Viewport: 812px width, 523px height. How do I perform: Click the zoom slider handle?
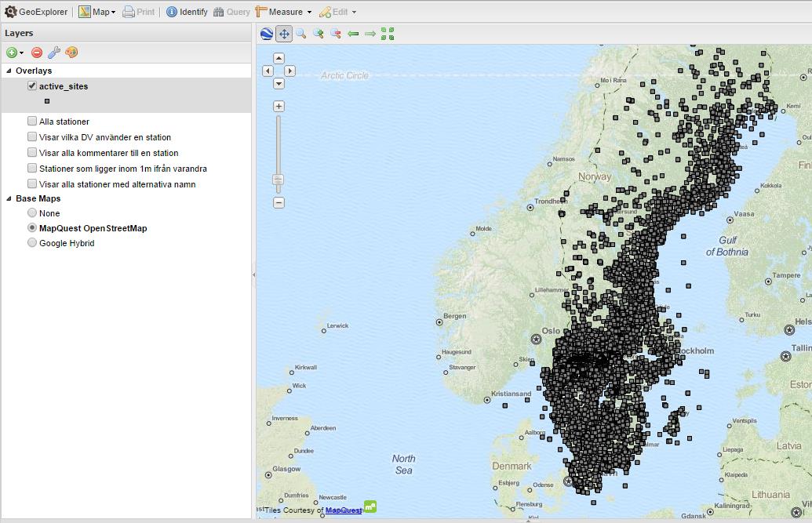click(278, 180)
